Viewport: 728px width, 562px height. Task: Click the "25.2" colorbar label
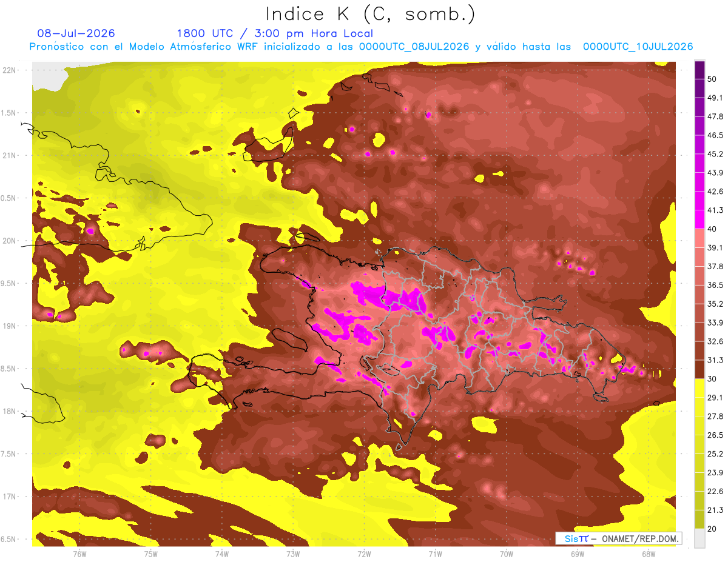[715, 453]
